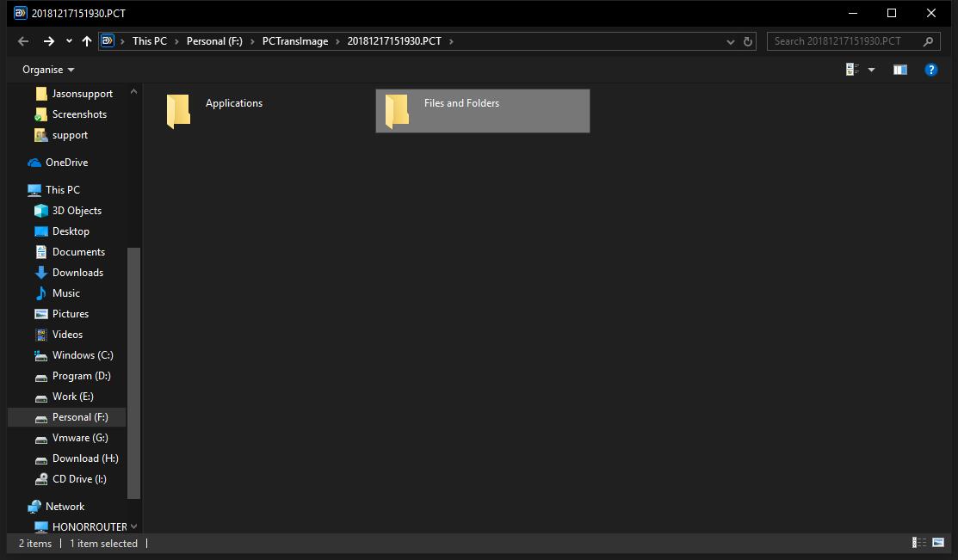Screen dimensions: 958x560
Task: Click the '1 item selected' status text
Action: click(x=103, y=544)
